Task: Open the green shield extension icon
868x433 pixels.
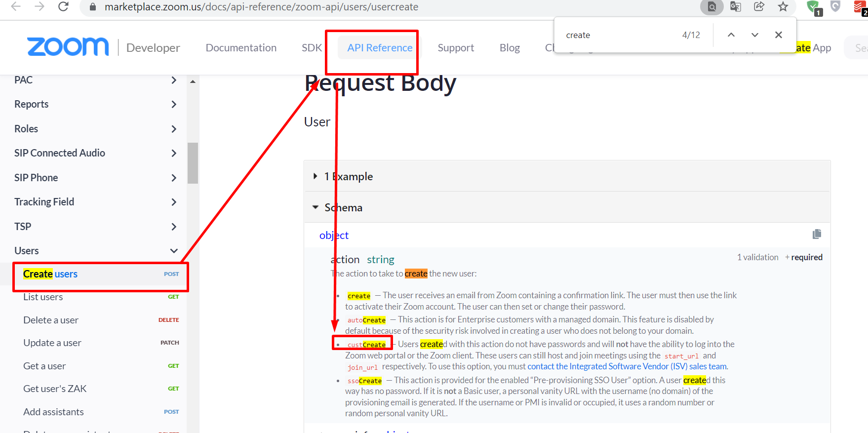Action: pyautogui.click(x=813, y=7)
